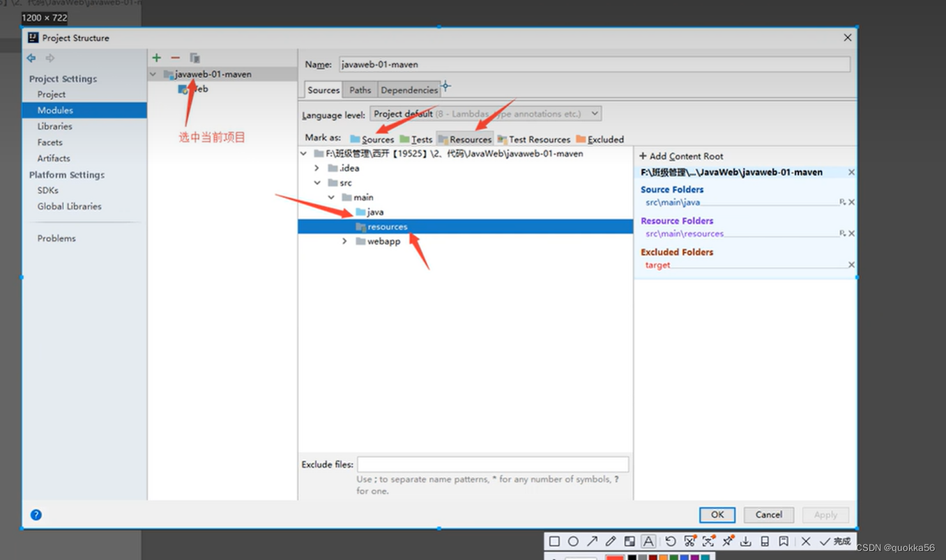Remove the content root entry with X
946x560 pixels.
pos(851,172)
